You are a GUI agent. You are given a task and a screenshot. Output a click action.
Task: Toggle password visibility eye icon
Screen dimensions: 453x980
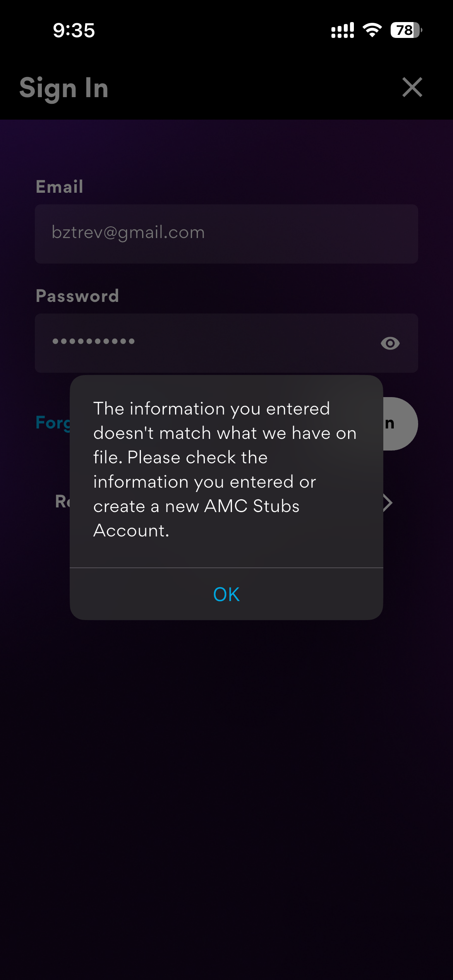point(390,343)
